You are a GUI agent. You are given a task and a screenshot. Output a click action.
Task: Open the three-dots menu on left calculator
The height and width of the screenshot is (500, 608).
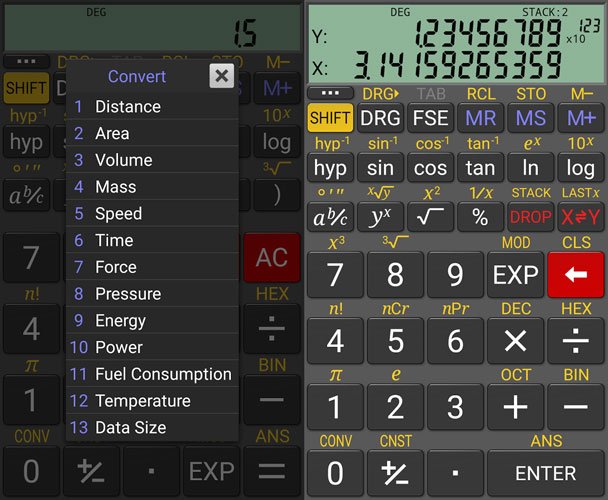26,61
